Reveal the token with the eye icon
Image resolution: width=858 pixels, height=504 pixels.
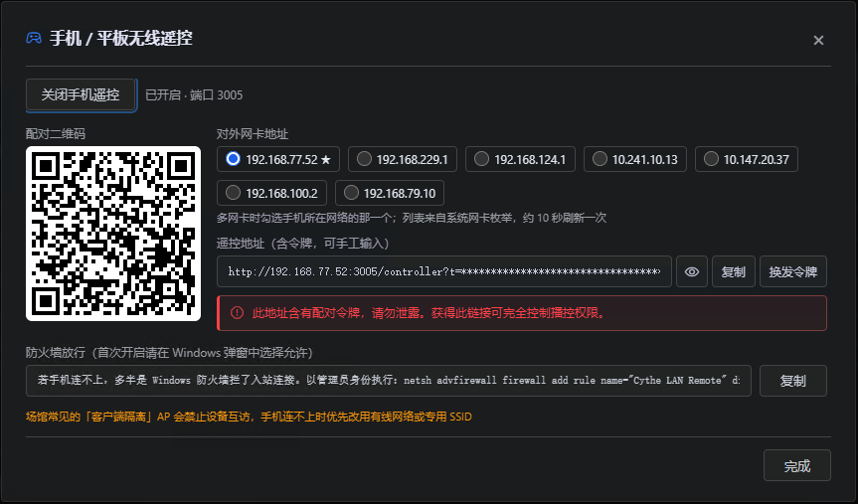point(692,271)
